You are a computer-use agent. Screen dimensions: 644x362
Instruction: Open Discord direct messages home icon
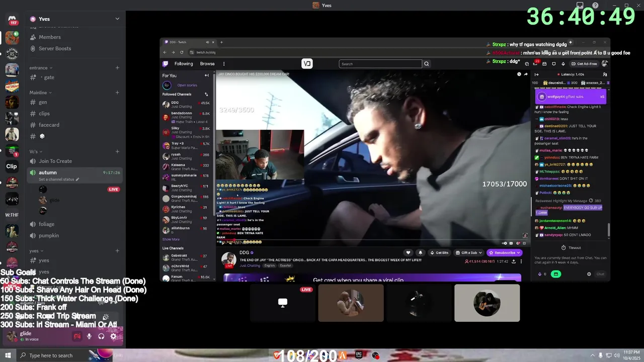click(12, 20)
